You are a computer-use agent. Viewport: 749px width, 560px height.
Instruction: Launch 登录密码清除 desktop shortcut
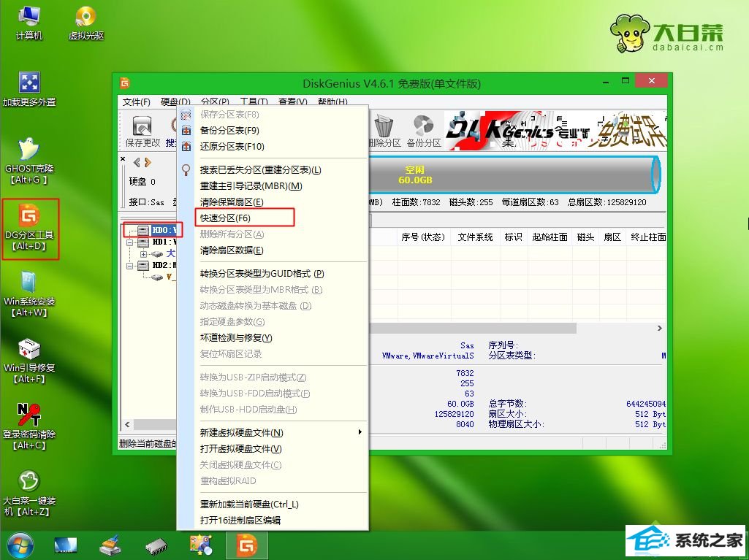point(29,427)
